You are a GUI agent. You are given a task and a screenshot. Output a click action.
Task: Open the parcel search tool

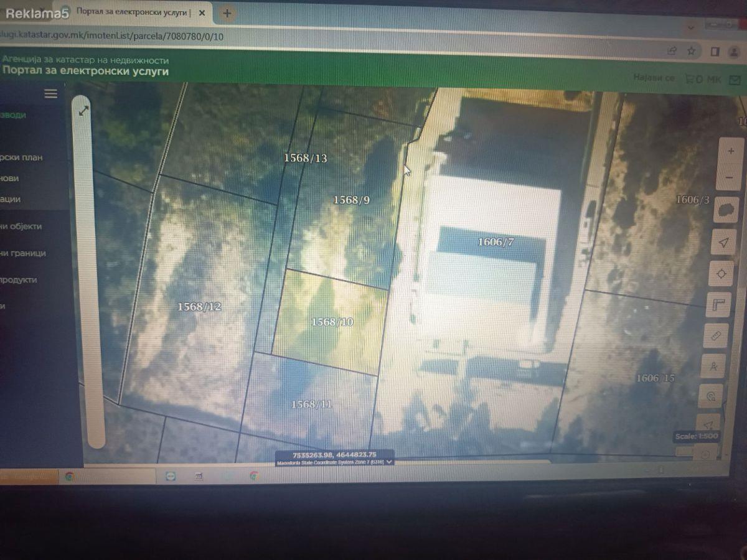click(711, 396)
